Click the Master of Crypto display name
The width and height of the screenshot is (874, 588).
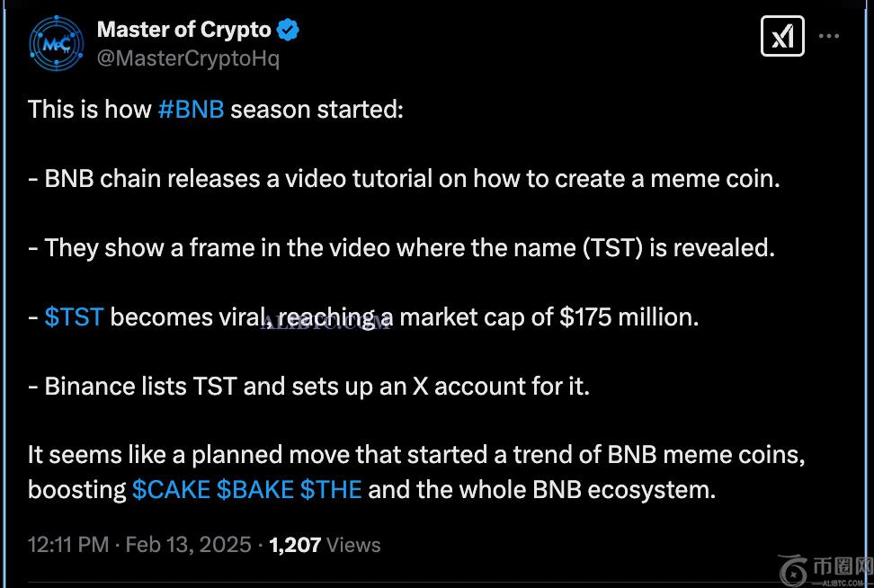tap(183, 30)
